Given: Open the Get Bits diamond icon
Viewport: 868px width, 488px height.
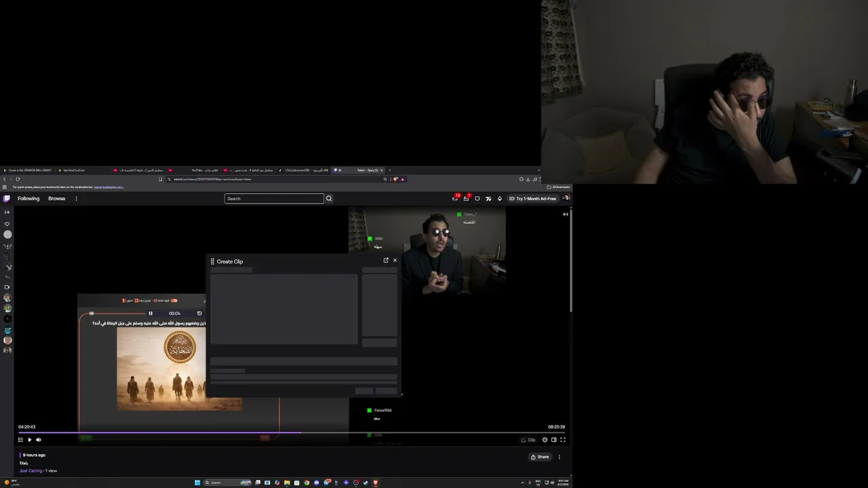Looking at the screenshot, I should click(500, 199).
